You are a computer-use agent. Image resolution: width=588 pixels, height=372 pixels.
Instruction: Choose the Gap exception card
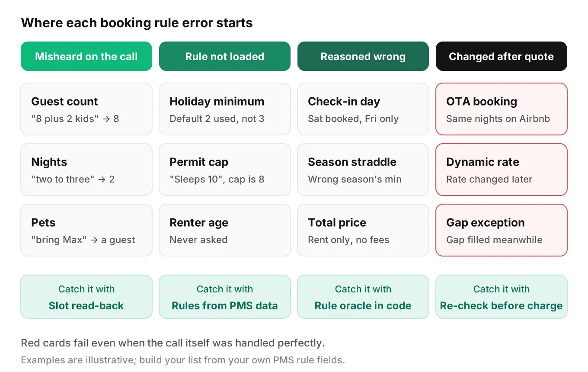pyautogui.click(x=502, y=230)
